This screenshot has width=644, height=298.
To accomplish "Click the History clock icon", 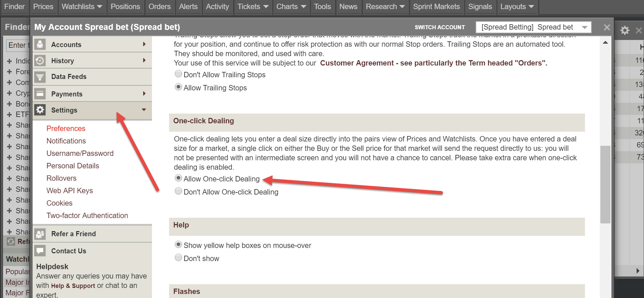I will (40, 60).
